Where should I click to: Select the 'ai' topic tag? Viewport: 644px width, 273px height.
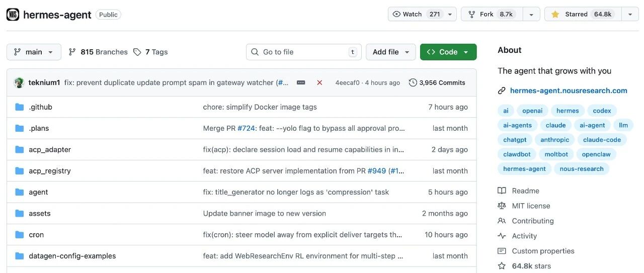506,111
